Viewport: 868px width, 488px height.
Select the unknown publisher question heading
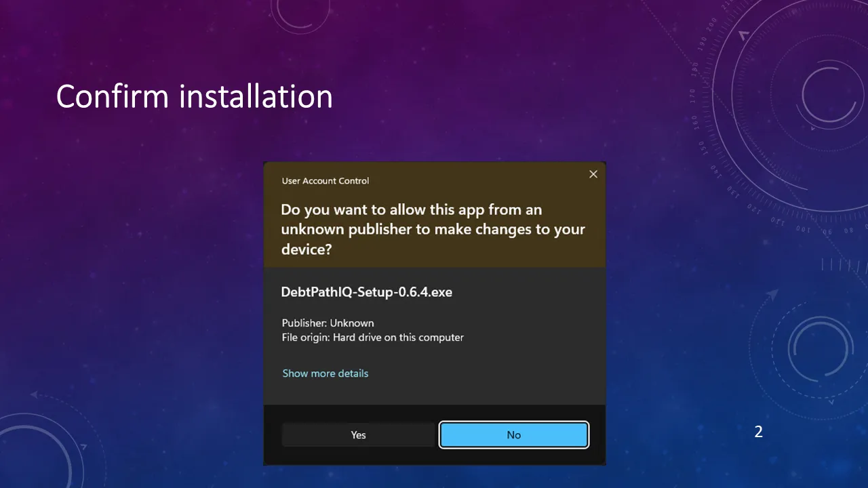point(433,229)
